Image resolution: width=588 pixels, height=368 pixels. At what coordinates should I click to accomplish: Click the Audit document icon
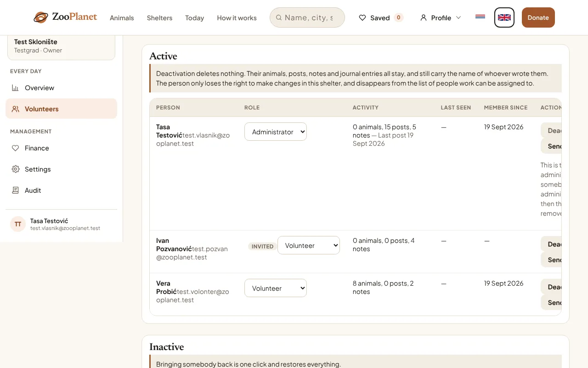[15, 190]
